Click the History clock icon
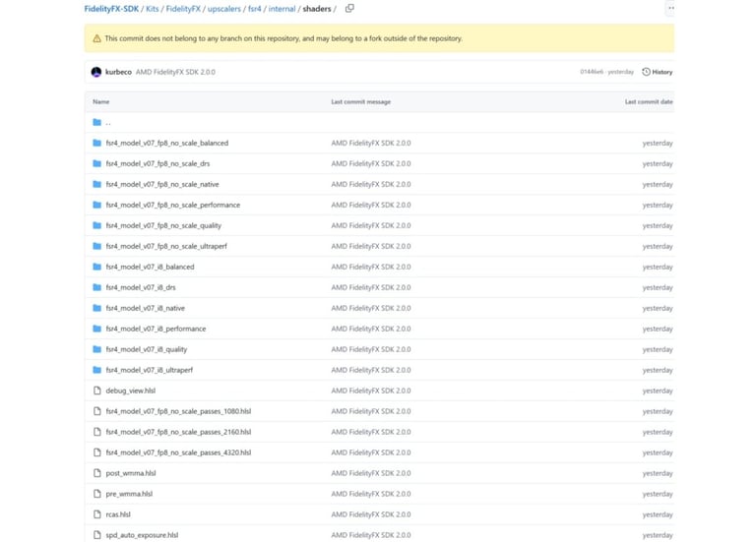756x542 pixels. pos(646,72)
